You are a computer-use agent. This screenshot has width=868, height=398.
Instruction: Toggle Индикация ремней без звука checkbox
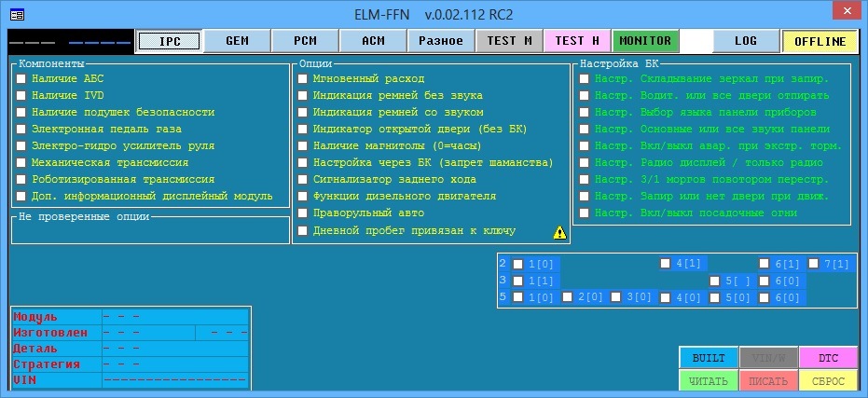point(302,95)
